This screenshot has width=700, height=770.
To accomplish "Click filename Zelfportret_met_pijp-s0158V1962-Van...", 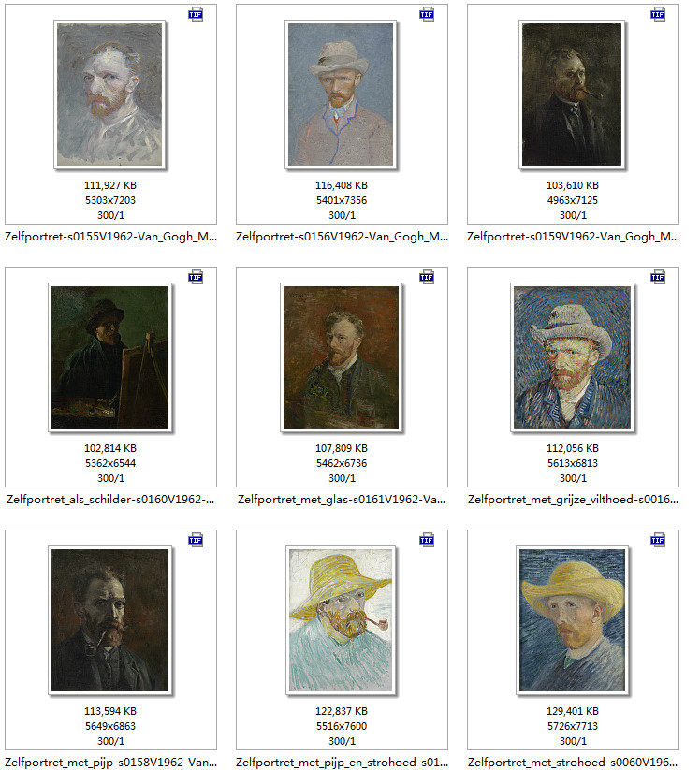I will tap(110, 763).
